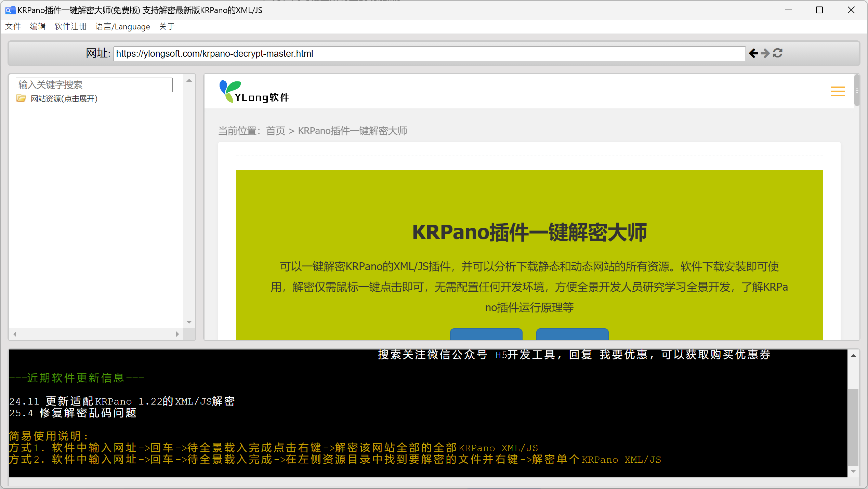The width and height of the screenshot is (868, 489).
Task: Click the resource tree scroll-right arrow
Action: (177, 334)
